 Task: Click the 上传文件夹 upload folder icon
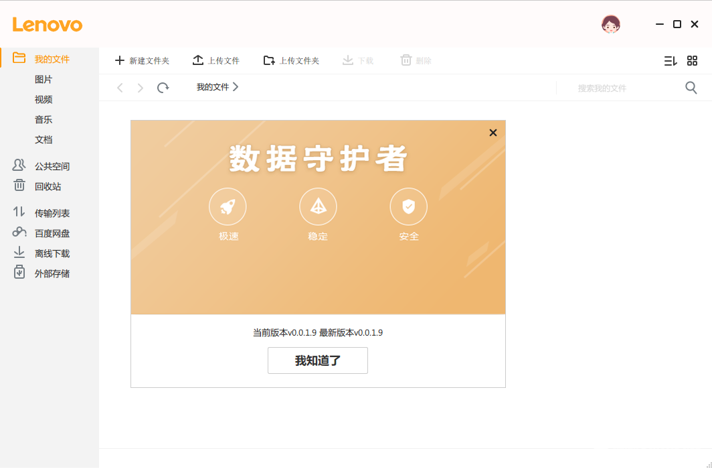pyautogui.click(x=269, y=61)
